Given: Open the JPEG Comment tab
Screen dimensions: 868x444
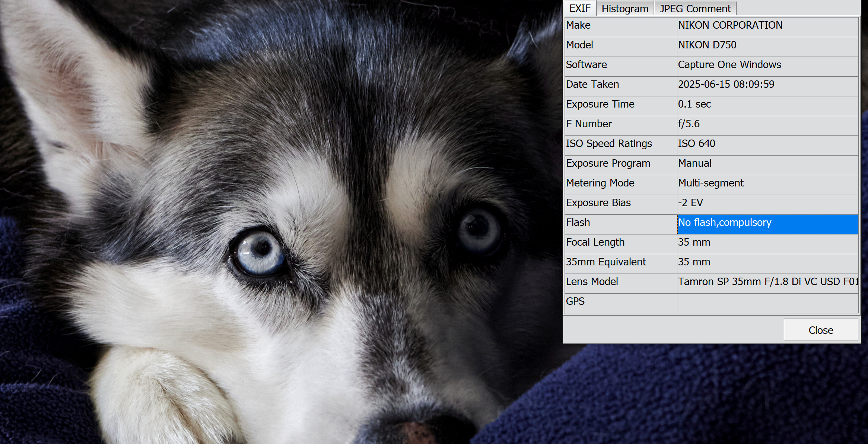Looking at the screenshot, I should pos(695,9).
